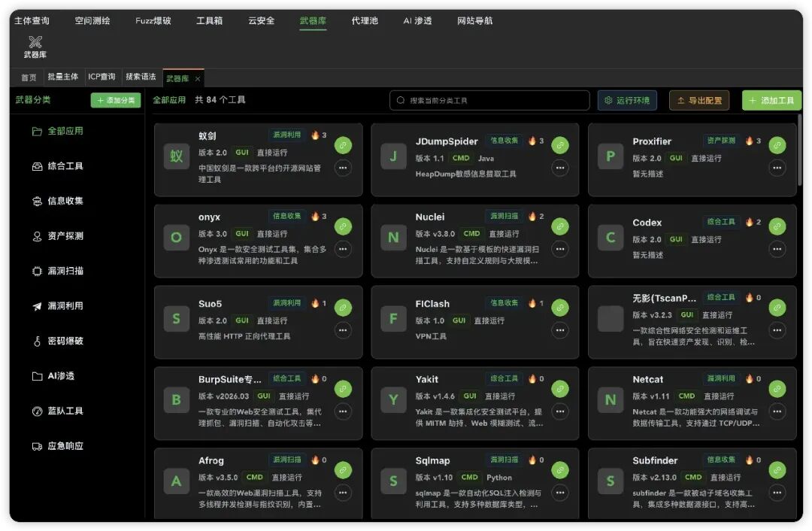Viewport: 812px width, 531px height.
Task: Close the 武器库 tab
Action: pyautogui.click(x=197, y=79)
